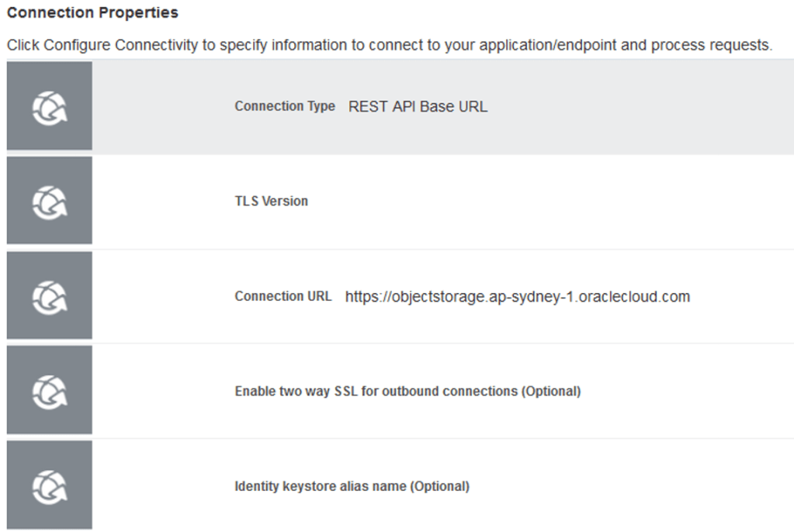Click the empty area right of two way SSL label
794x532 pixels.
683,392
